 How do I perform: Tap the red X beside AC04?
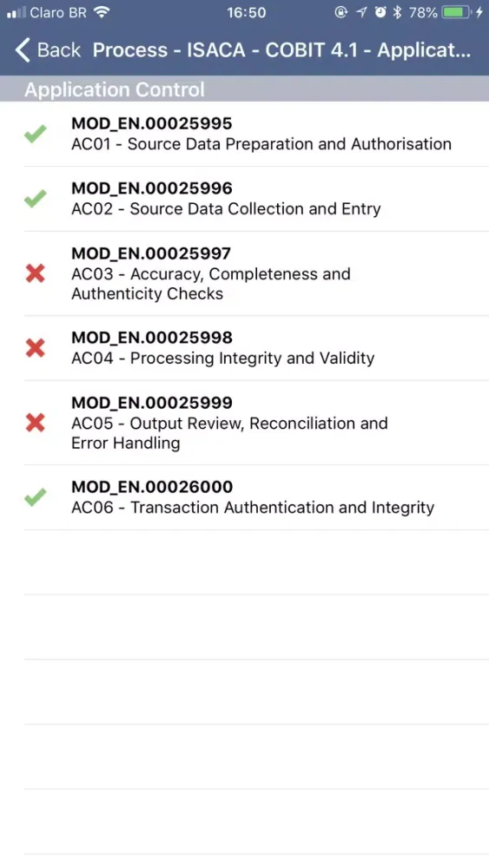(36, 348)
